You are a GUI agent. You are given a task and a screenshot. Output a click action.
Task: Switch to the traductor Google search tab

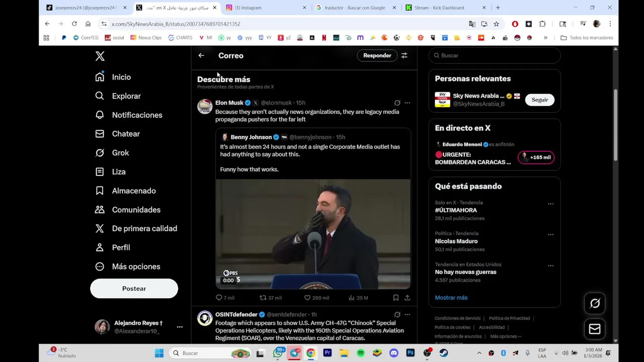(356, 8)
